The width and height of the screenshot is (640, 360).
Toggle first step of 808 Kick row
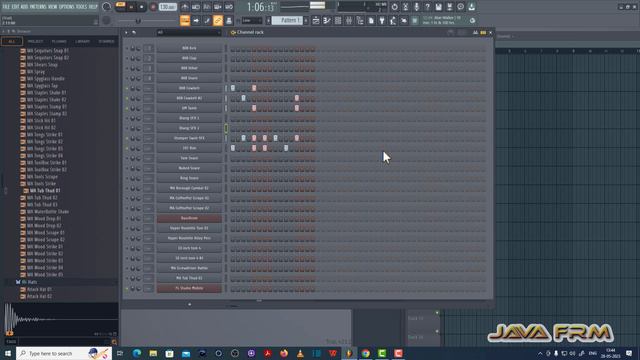[x=233, y=49]
